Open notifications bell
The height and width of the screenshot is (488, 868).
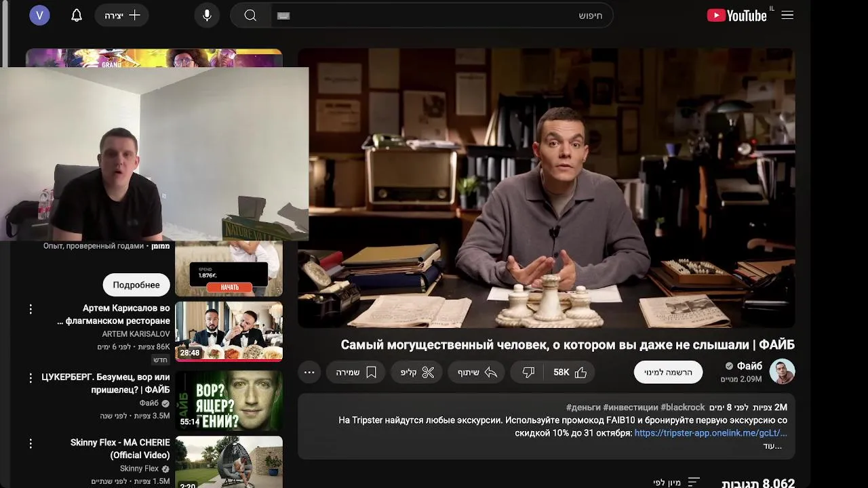pos(77,15)
